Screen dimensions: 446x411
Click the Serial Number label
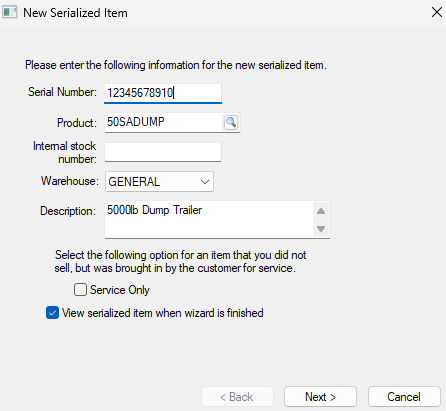coord(62,92)
